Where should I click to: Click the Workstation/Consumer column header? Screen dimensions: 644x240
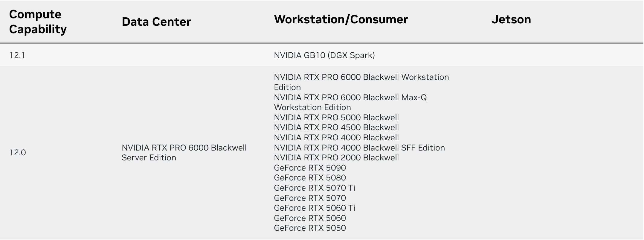tap(341, 19)
